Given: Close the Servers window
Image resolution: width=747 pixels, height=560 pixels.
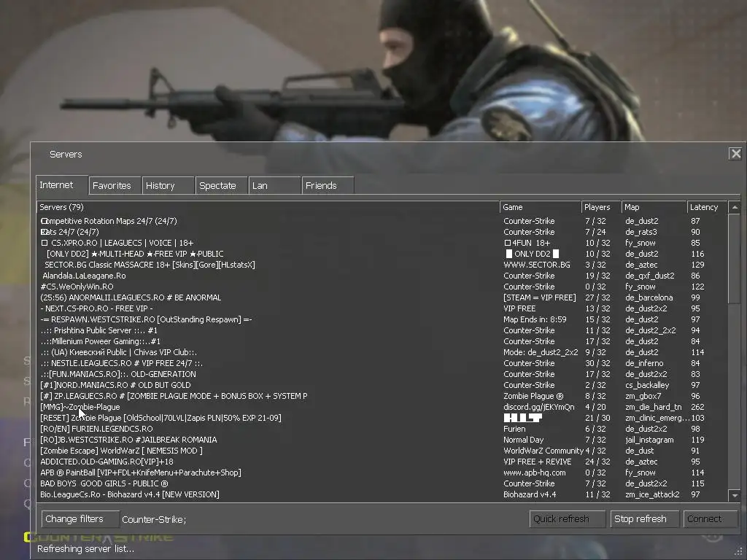Looking at the screenshot, I should 735,154.
